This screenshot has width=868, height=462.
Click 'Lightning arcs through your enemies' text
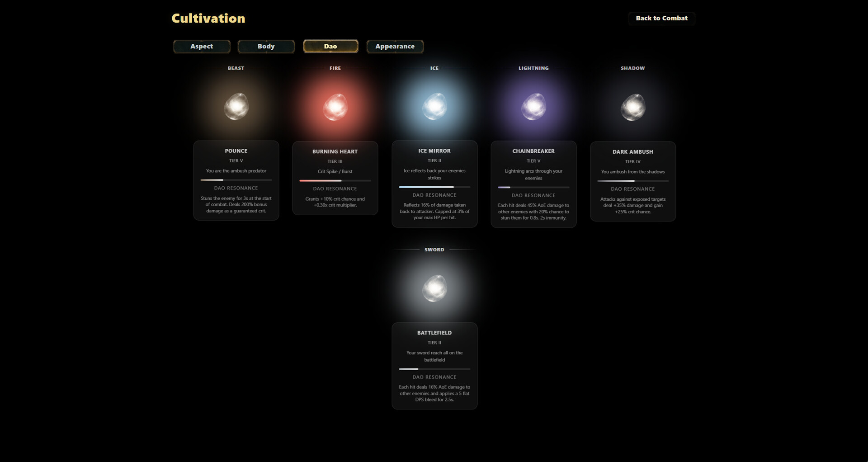click(x=533, y=174)
